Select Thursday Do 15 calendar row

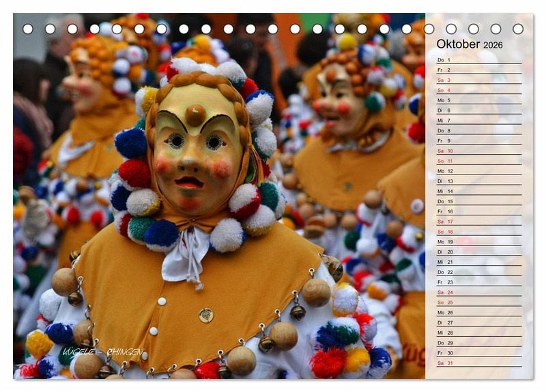[478, 201]
